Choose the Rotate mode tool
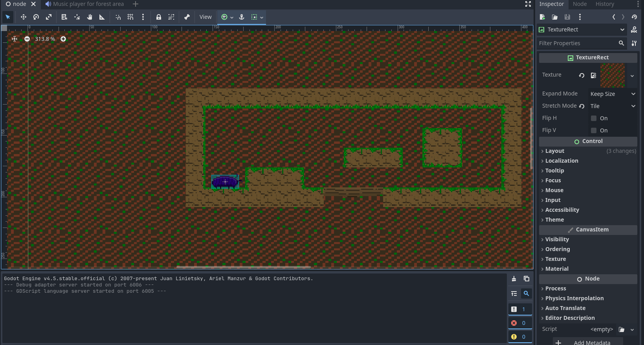Image resolution: width=644 pixels, height=345 pixels. [x=36, y=17]
